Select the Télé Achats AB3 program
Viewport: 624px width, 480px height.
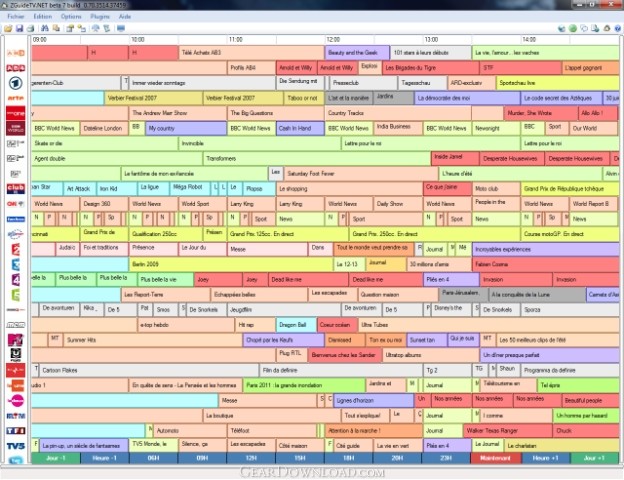pos(251,53)
